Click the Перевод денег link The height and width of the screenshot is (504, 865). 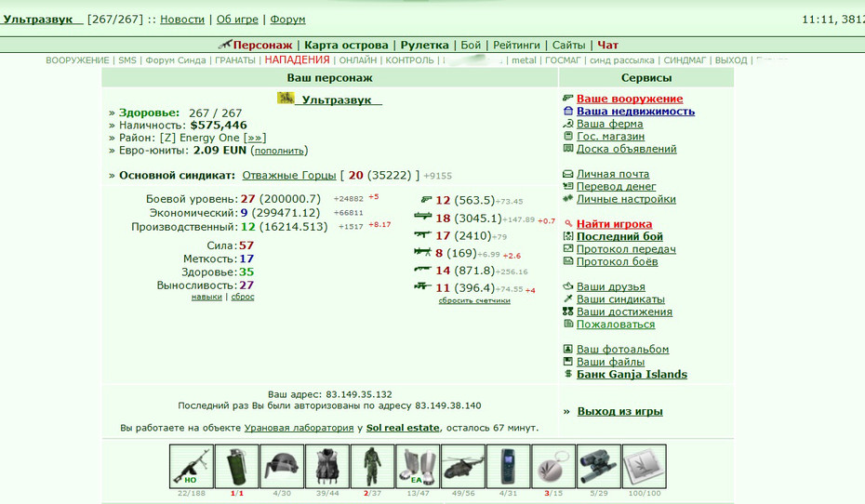pyautogui.click(x=617, y=186)
